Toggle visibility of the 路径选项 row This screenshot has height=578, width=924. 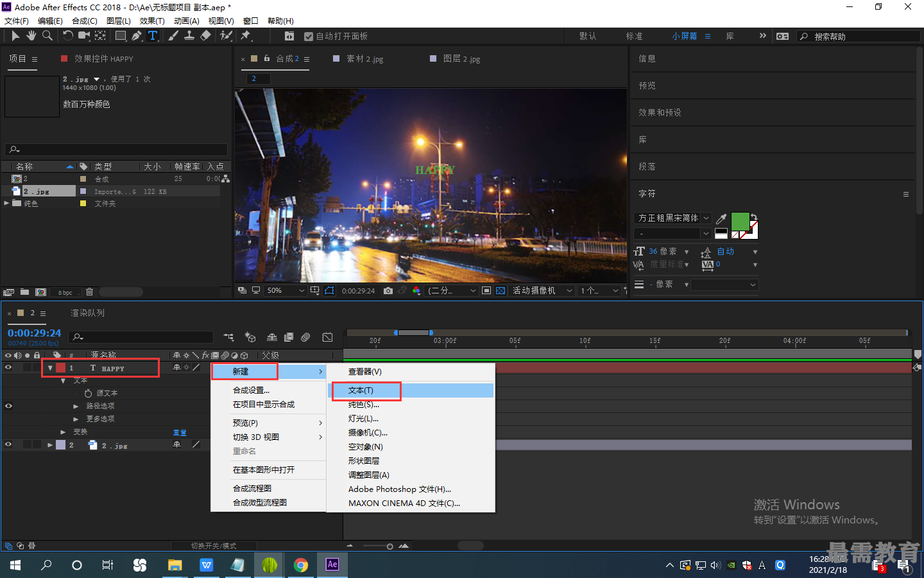(8, 406)
